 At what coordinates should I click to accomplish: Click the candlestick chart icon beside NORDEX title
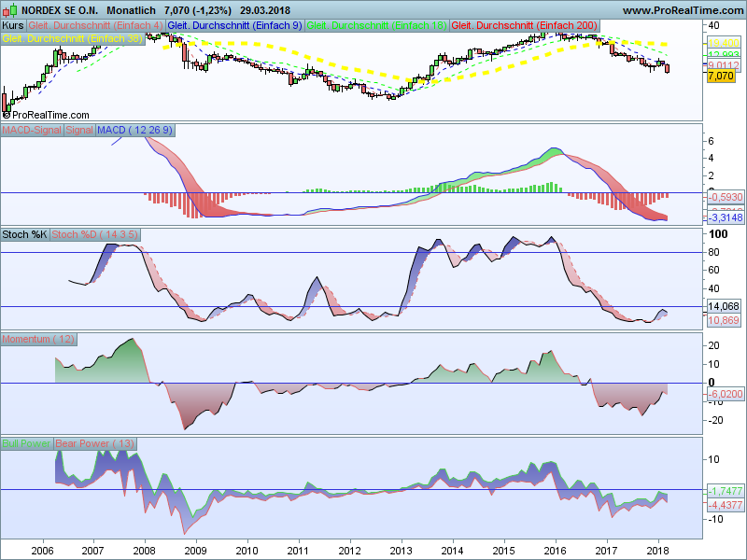click(x=10, y=10)
